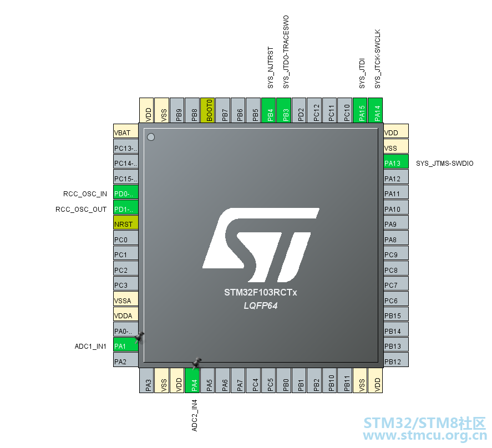
Task: Select pin PC0
Action: coord(126,238)
